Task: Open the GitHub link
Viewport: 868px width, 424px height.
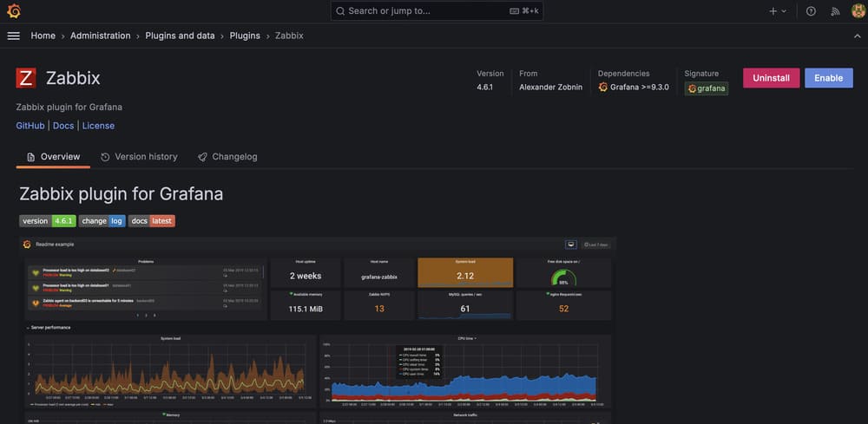Action: [x=30, y=126]
